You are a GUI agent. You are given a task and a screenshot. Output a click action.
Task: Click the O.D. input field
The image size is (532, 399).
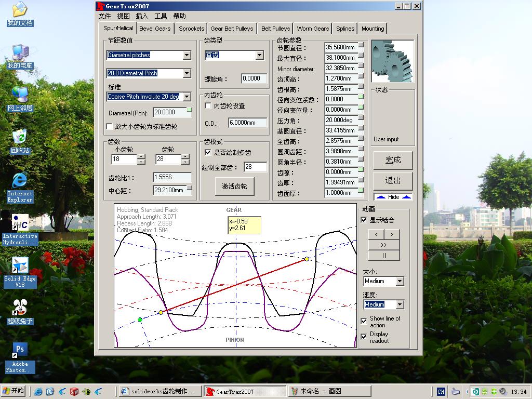pos(248,123)
